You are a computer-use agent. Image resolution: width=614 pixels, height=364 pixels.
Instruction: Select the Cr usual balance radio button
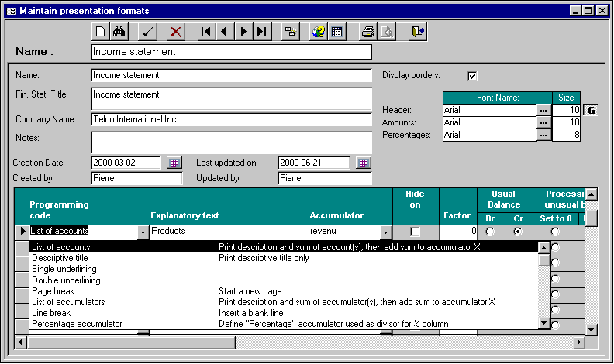[x=518, y=232]
